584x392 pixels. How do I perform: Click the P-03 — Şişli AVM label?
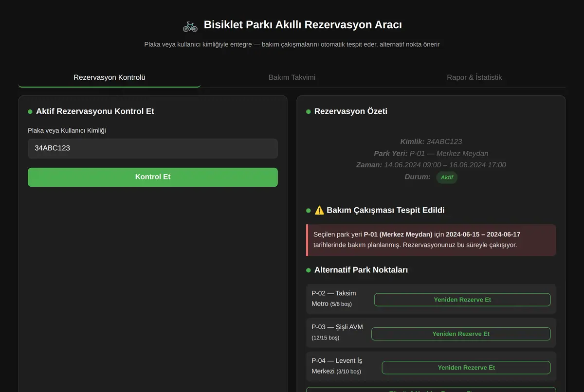point(337,332)
